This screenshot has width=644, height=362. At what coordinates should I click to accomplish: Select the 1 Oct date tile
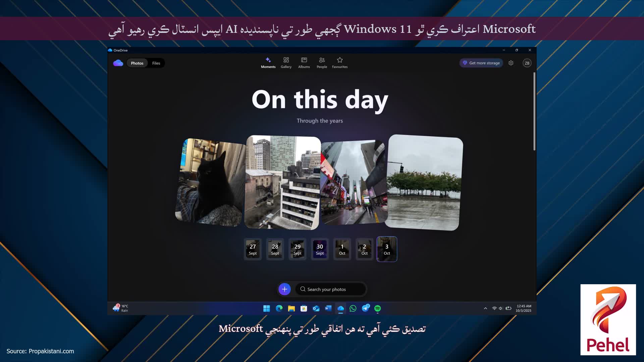(342, 249)
